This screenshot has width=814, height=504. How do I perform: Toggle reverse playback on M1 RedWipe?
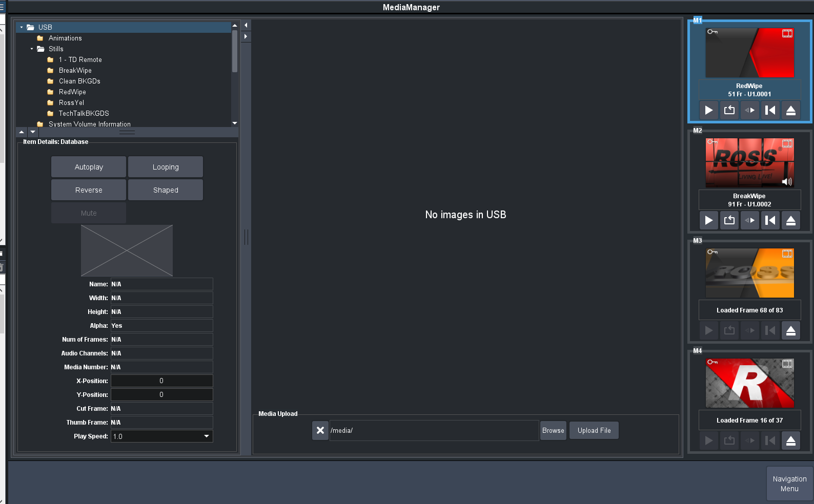pos(750,110)
